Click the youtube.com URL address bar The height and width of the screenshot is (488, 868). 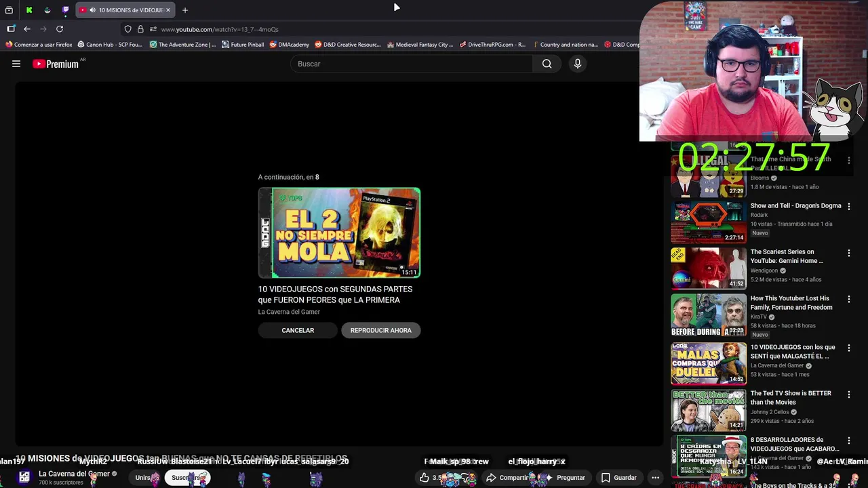[220, 29]
